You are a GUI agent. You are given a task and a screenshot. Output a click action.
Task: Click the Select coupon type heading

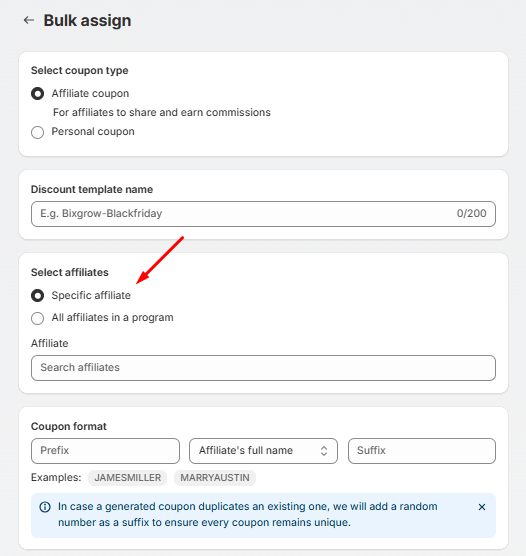click(79, 70)
